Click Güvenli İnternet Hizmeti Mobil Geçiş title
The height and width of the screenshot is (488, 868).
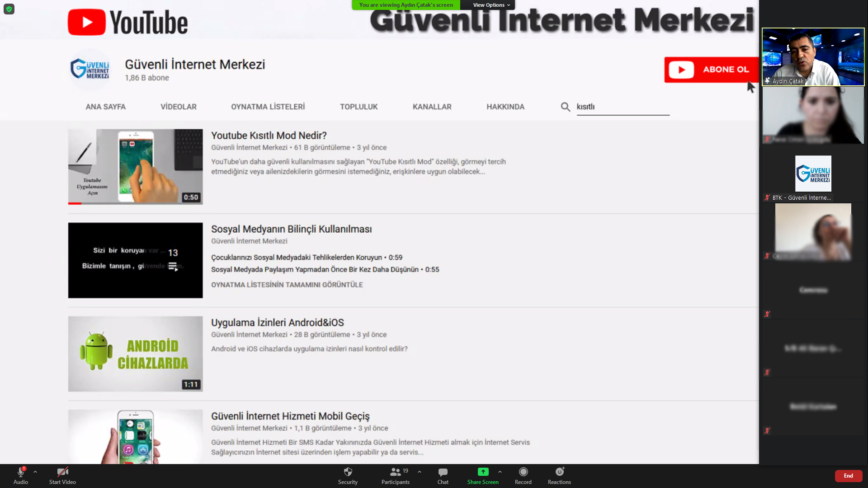[290, 416]
